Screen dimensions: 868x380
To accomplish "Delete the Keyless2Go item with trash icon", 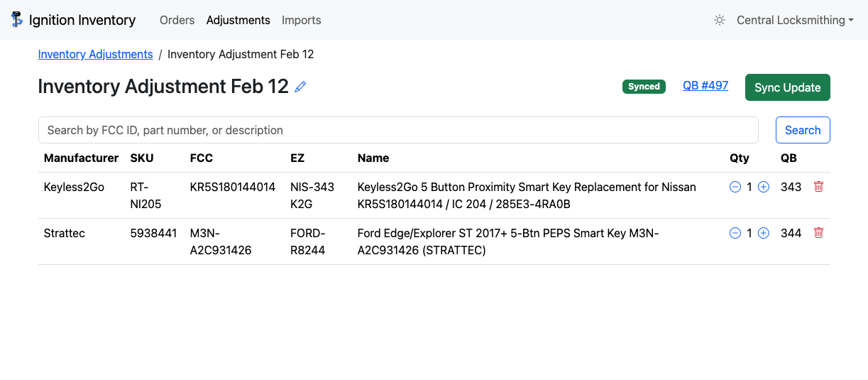I will [818, 187].
